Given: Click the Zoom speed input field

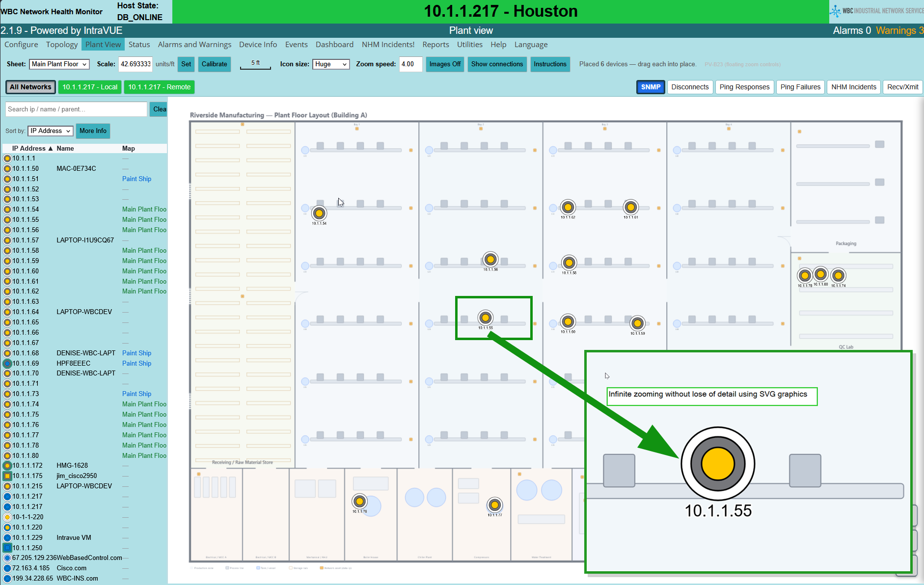Looking at the screenshot, I should click(x=411, y=64).
